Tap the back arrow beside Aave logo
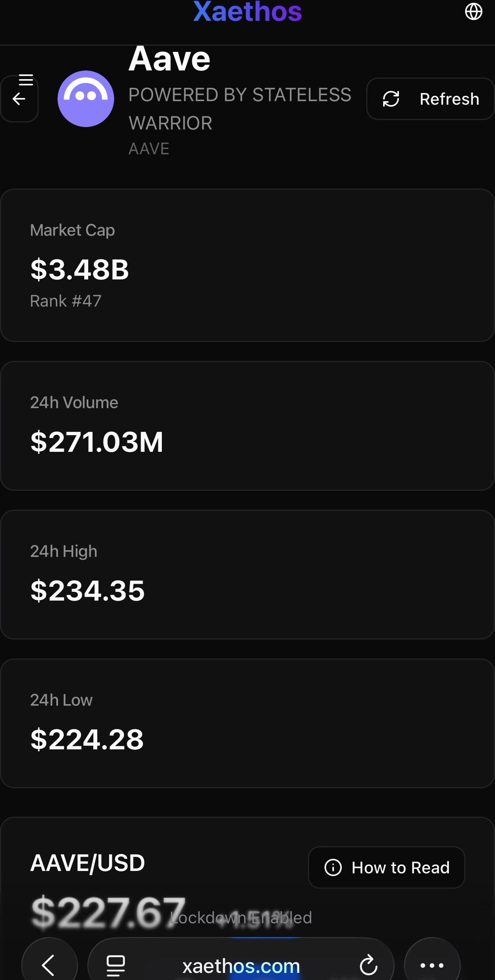This screenshot has width=495, height=980. pos(19,99)
